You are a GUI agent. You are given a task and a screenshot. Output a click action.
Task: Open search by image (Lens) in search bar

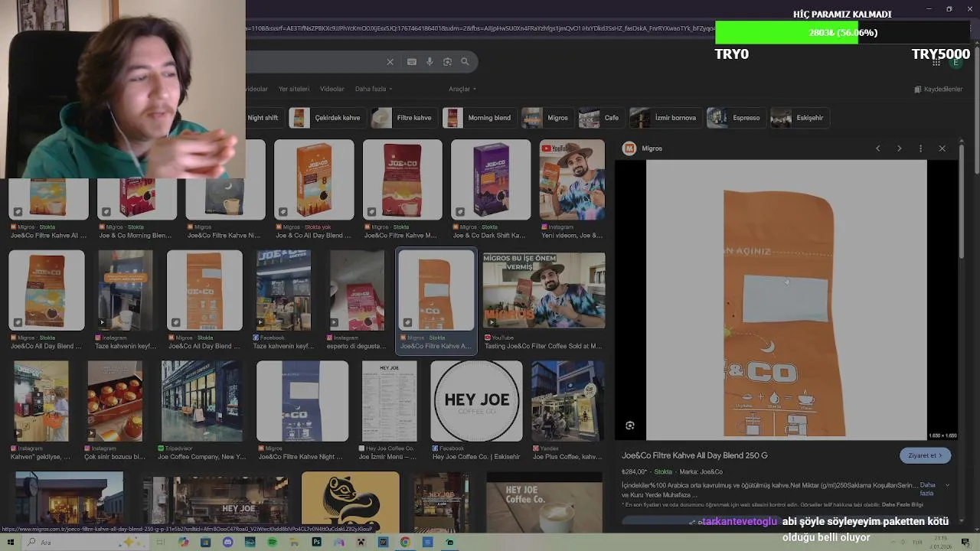pos(447,62)
